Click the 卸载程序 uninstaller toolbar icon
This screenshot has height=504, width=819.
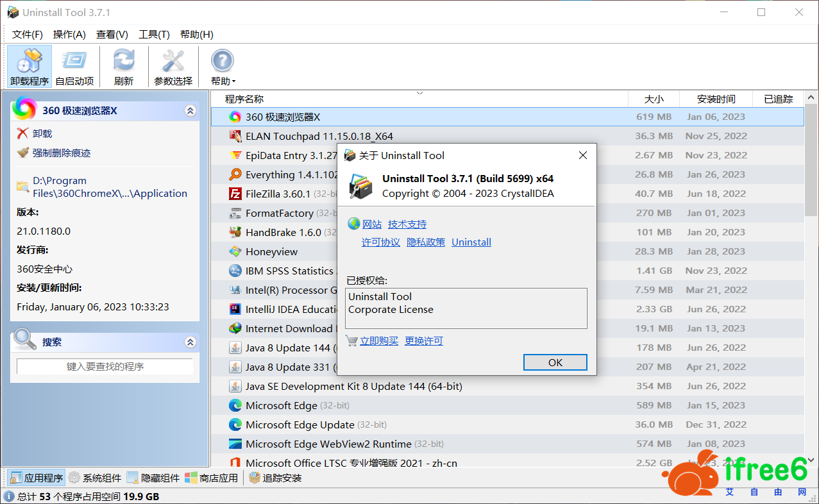[30, 67]
